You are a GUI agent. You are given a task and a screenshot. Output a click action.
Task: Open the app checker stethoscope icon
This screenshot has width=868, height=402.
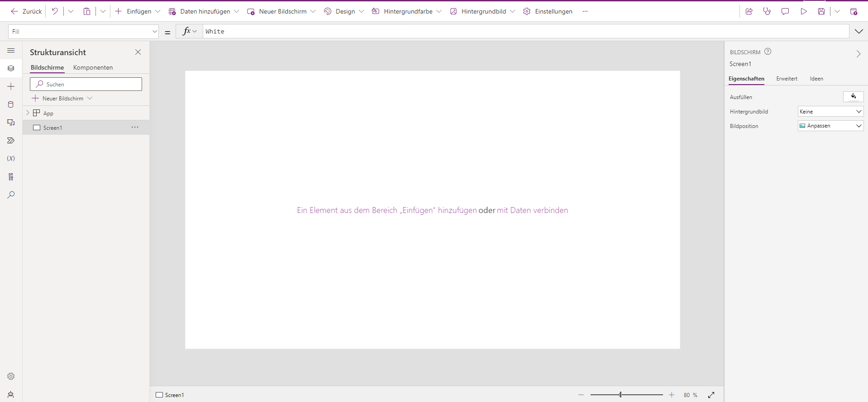tap(767, 11)
